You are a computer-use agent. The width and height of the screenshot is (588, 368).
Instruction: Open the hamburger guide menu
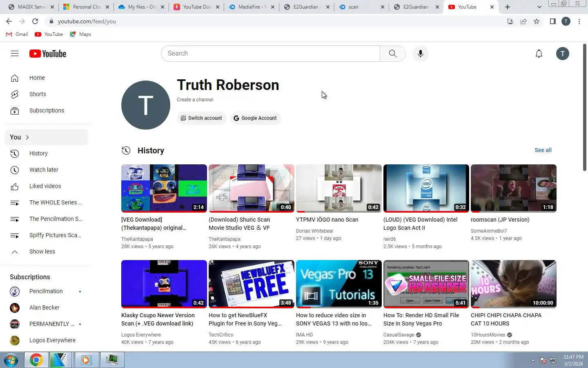coord(15,54)
